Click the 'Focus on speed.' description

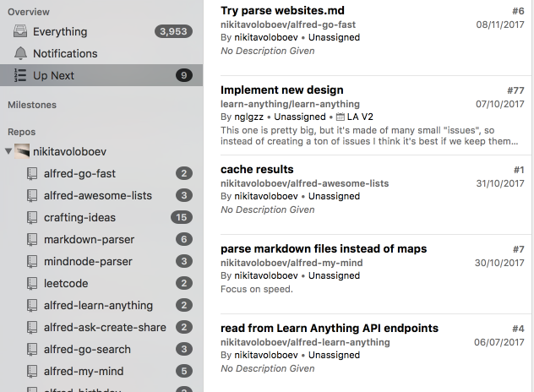point(257,289)
